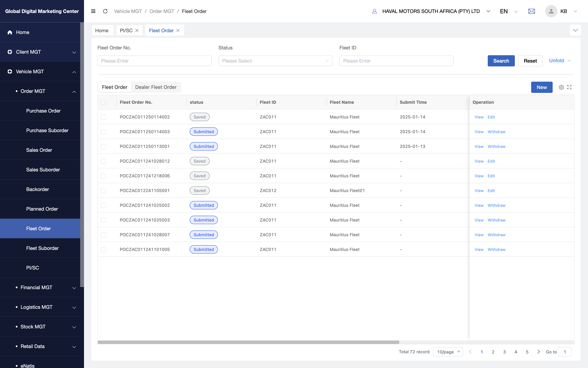Select all rows header checkbox
The width and height of the screenshot is (588, 368).
click(x=103, y=102)
